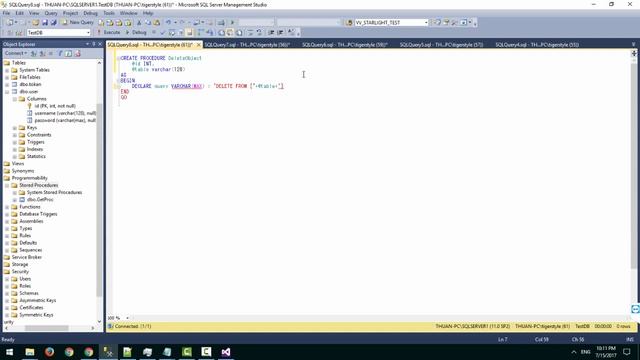Open the Edit menu
This screenshot has width=640, height=360.
click(19, 13)
